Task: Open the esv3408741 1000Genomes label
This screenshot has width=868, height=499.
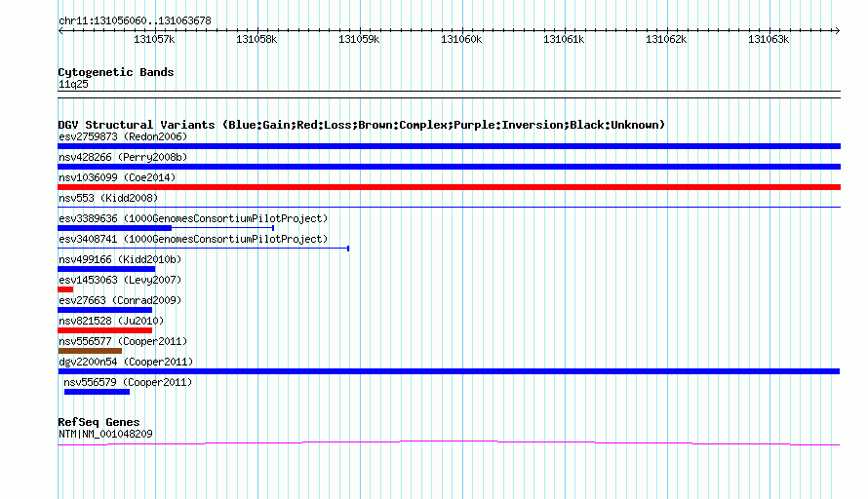Action: [x=193, y=239]
